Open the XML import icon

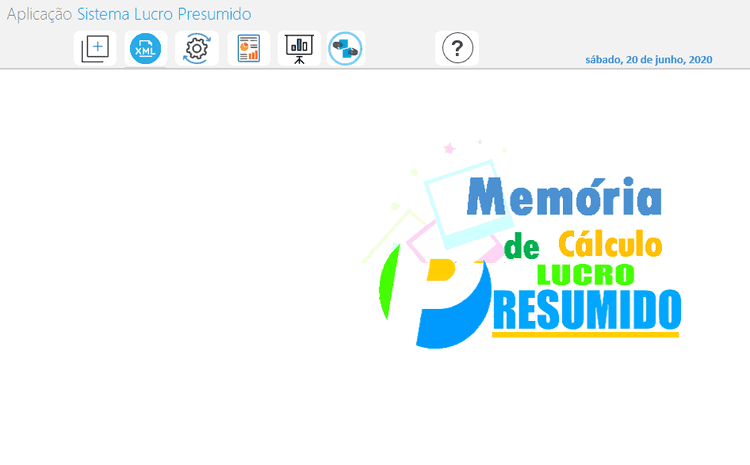145,48
